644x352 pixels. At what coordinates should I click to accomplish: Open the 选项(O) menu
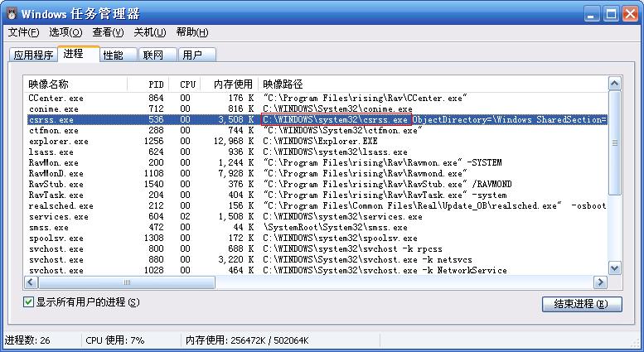pyautogui.click(x=65, y=32)
